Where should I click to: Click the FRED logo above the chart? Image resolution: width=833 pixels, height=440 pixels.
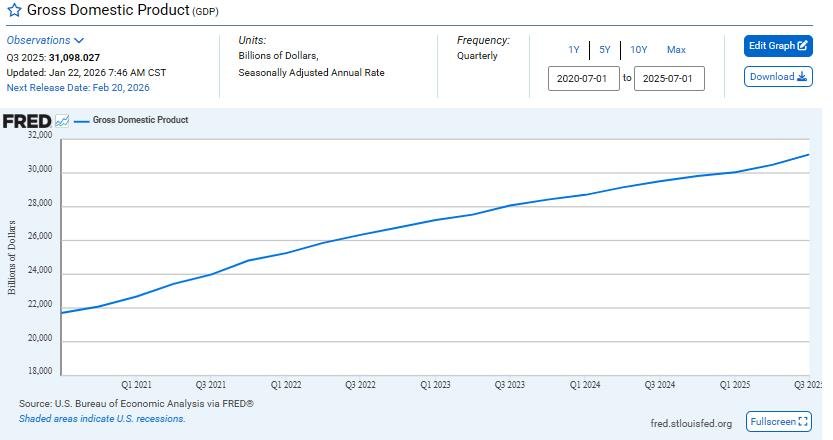(x=26, y=121)
